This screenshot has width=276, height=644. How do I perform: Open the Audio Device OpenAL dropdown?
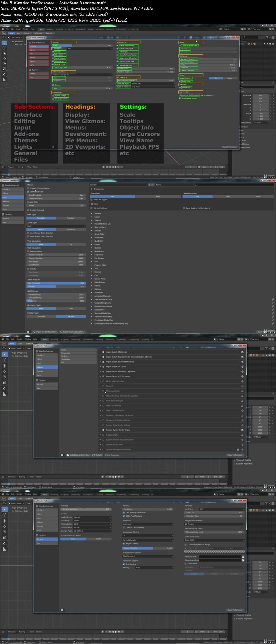(92, 517)
